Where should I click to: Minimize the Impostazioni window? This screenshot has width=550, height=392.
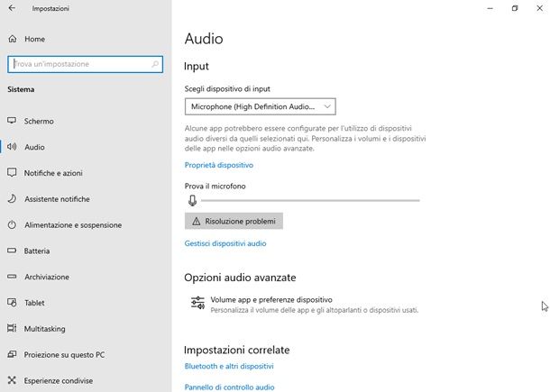[490, 8]
